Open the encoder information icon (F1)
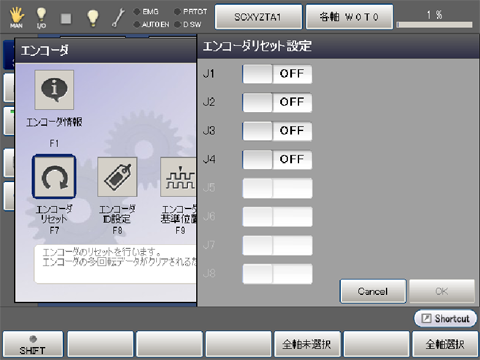The width and height of the screenshot is (480, 360). click(x=54, y=90)
